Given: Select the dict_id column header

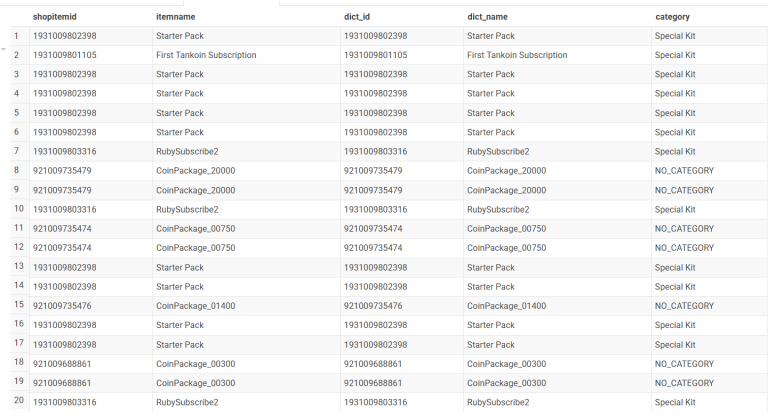Looking at the screenshot, I should click(359, 17).
